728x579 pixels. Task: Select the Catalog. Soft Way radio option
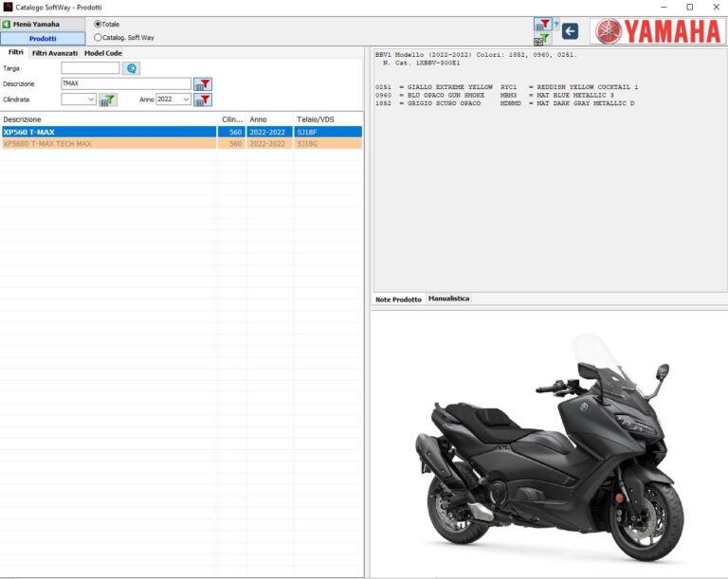click(98, 37)
